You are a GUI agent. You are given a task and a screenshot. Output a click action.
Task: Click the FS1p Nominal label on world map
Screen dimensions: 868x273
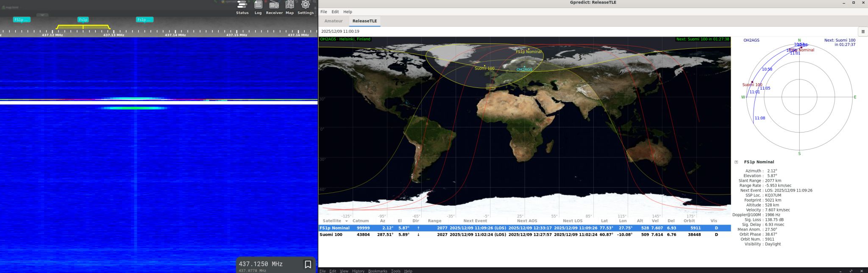coord(529,52)
